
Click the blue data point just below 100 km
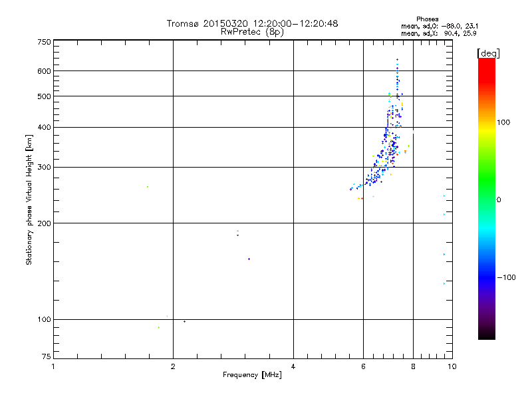point(185,322)
